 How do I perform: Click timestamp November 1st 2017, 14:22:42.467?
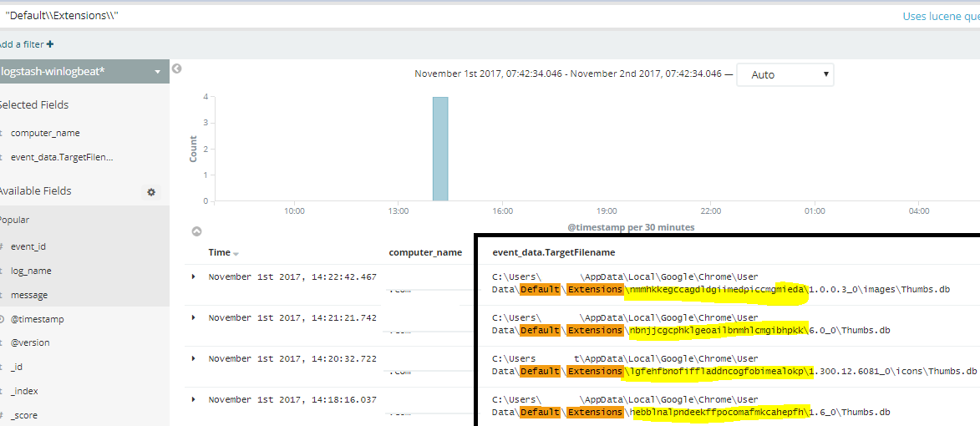pyautogui.click(x=292, y=276)
